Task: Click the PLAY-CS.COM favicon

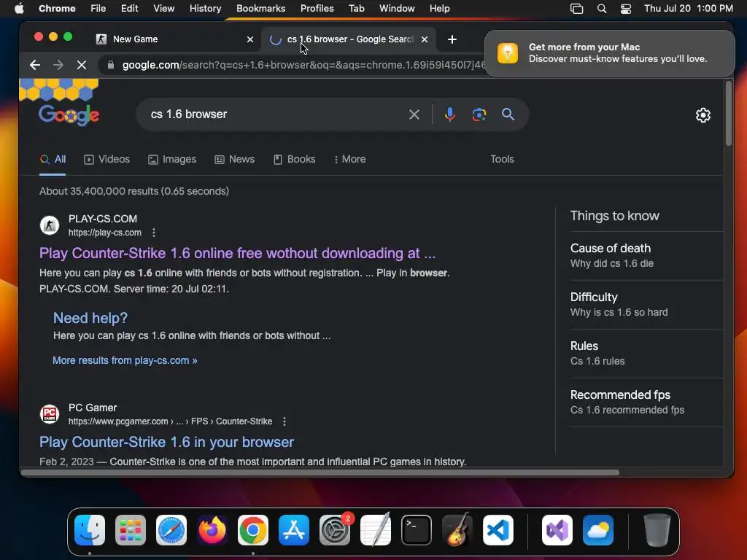Action: pyautogui.click(x=50, y=225)
